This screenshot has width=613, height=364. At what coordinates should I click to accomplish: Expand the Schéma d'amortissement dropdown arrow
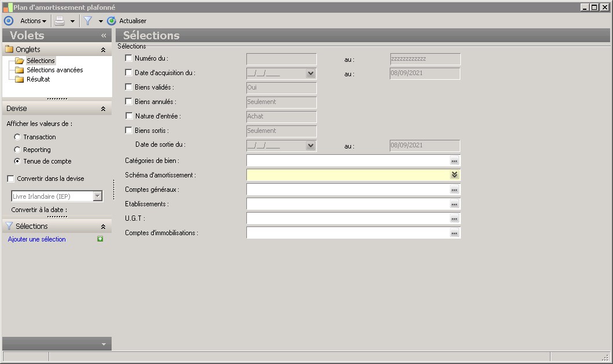(455, 174)
